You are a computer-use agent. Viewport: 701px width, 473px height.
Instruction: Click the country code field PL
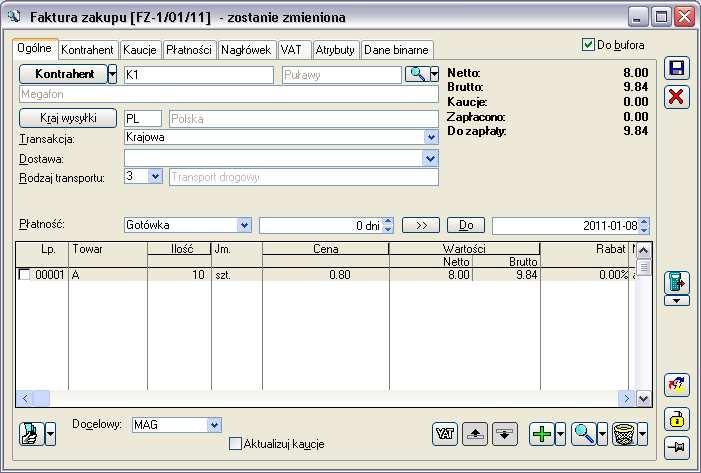(143, 118)
